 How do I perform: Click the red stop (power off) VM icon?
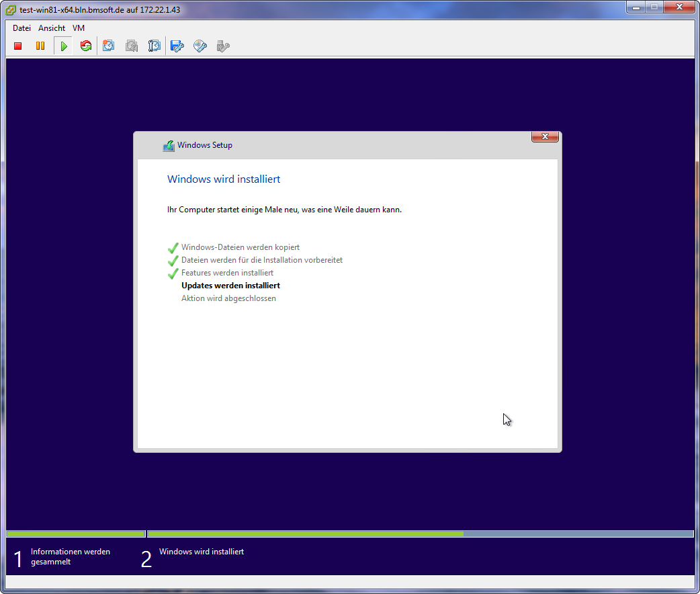pos(18,46)
